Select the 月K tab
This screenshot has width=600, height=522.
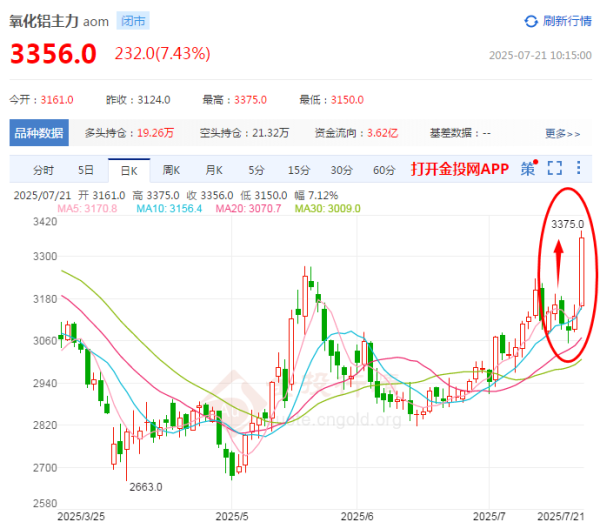click(214, 170)
